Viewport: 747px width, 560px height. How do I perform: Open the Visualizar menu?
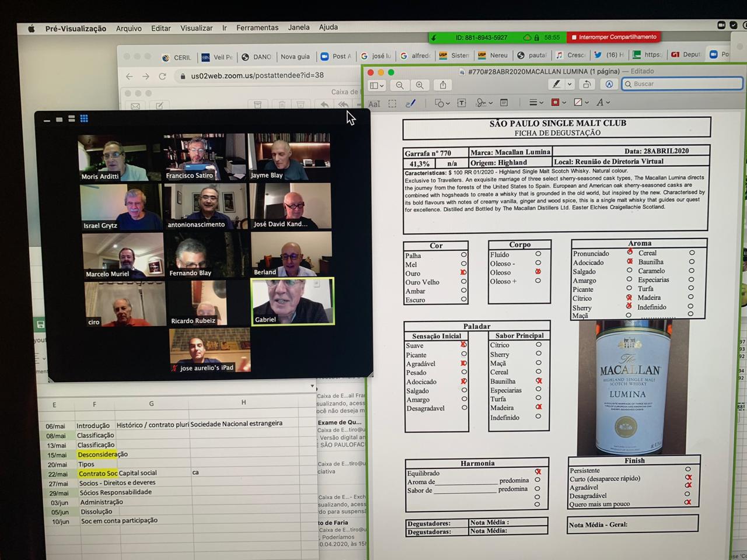(x=196, y=28)
